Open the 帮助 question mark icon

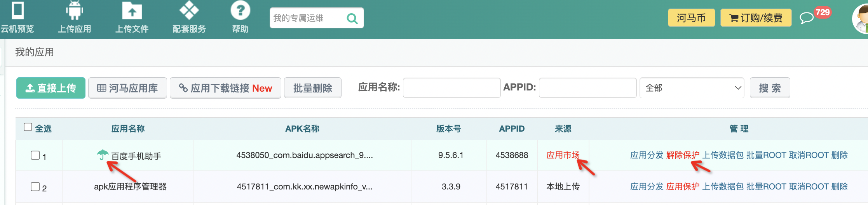[x=240, y=11]
